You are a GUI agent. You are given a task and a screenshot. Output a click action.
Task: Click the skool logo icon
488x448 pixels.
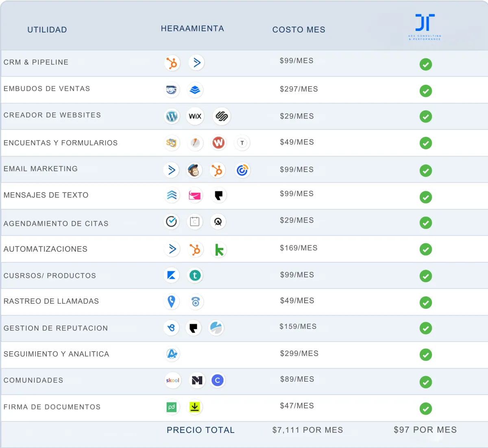coord(172,380)
